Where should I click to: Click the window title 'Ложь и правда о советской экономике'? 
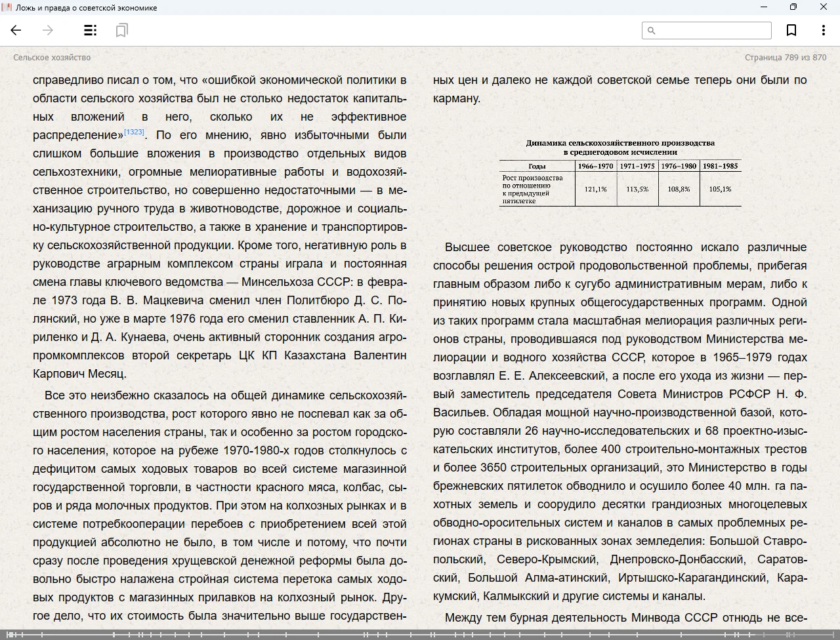coord(86,8)
